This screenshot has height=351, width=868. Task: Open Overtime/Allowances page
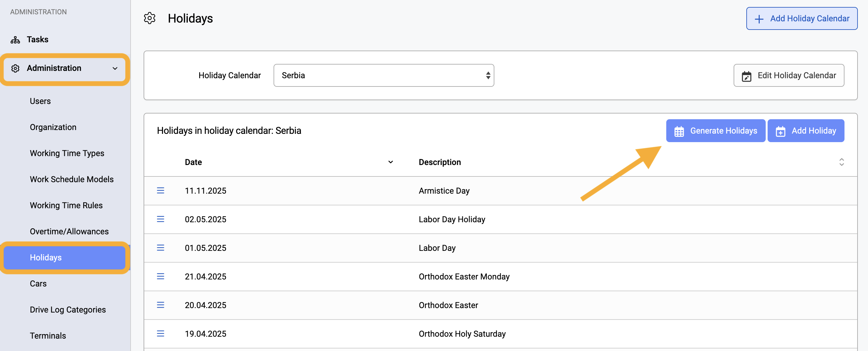69,231
